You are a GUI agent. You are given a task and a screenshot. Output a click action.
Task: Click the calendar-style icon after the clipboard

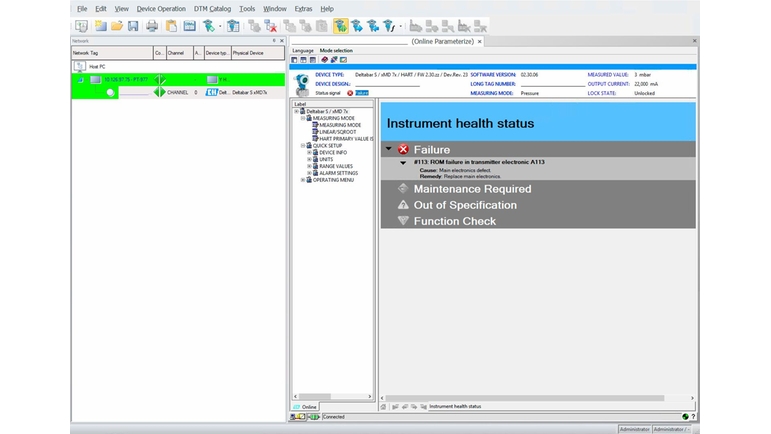[x=189, y=26]
